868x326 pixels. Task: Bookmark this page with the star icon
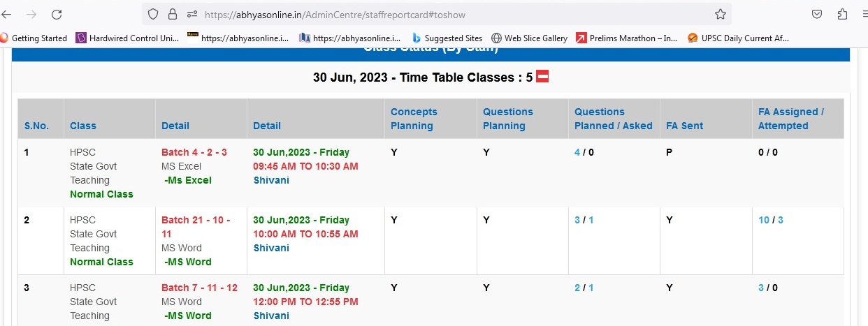coord(721,14)
